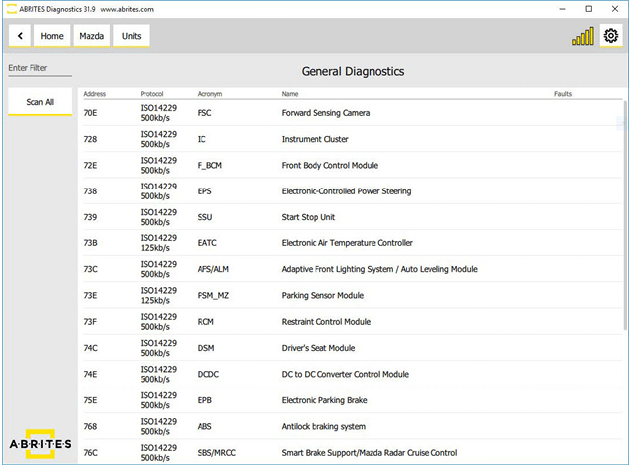Click the Faults column header
This screenshot has height=465, width=631.
pyautogui.click(x=563, y=94)
